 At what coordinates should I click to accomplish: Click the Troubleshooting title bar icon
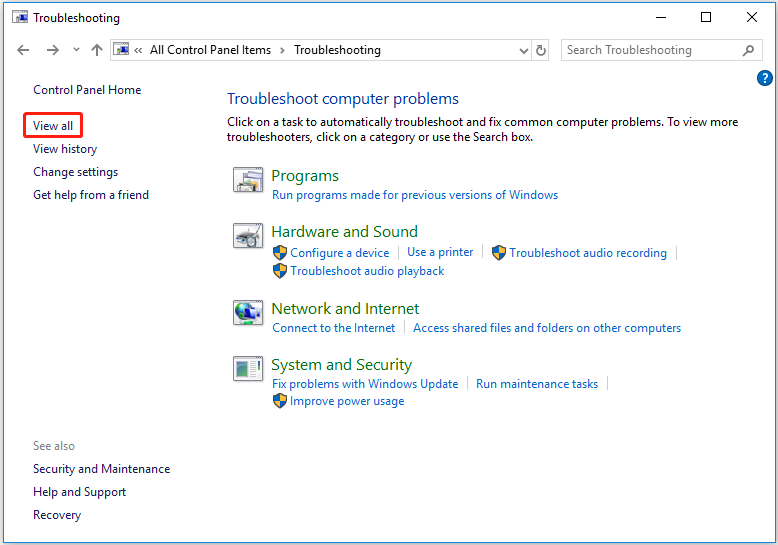click(x=20, y=17)
